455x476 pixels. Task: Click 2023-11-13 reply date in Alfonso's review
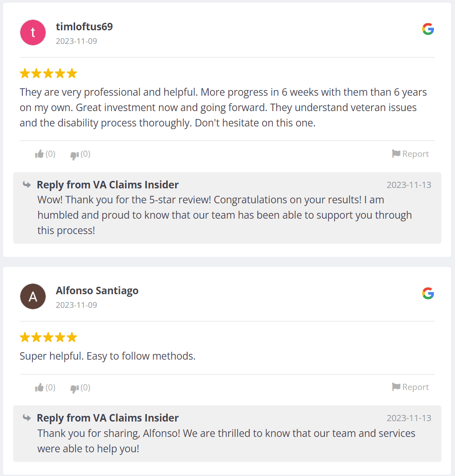click(x=408, y=418)
